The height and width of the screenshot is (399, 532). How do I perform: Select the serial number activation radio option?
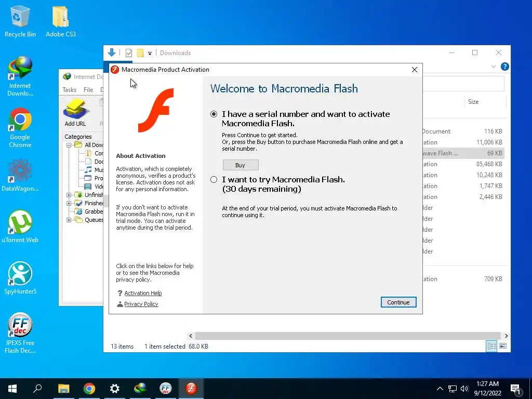[214, 114]
